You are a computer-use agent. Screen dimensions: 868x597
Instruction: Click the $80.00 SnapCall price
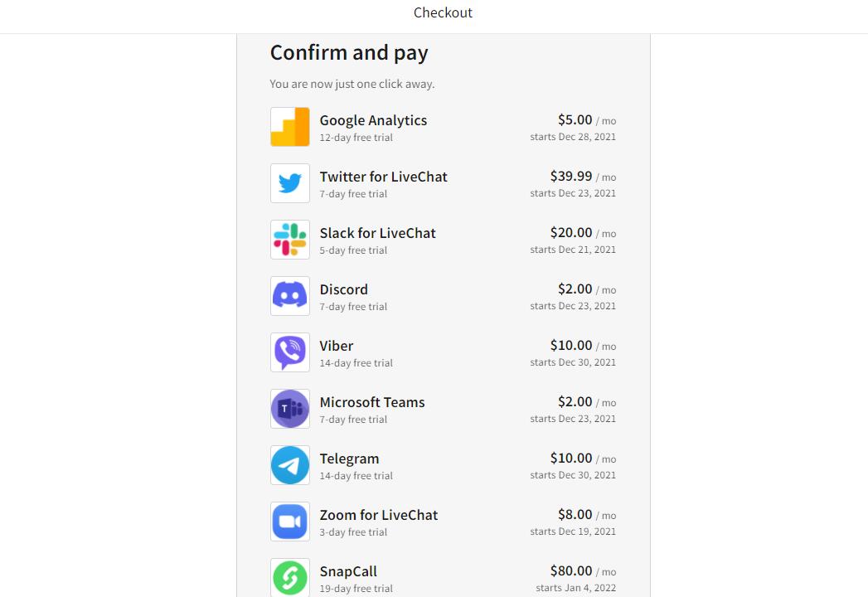[x=570, y=571]
